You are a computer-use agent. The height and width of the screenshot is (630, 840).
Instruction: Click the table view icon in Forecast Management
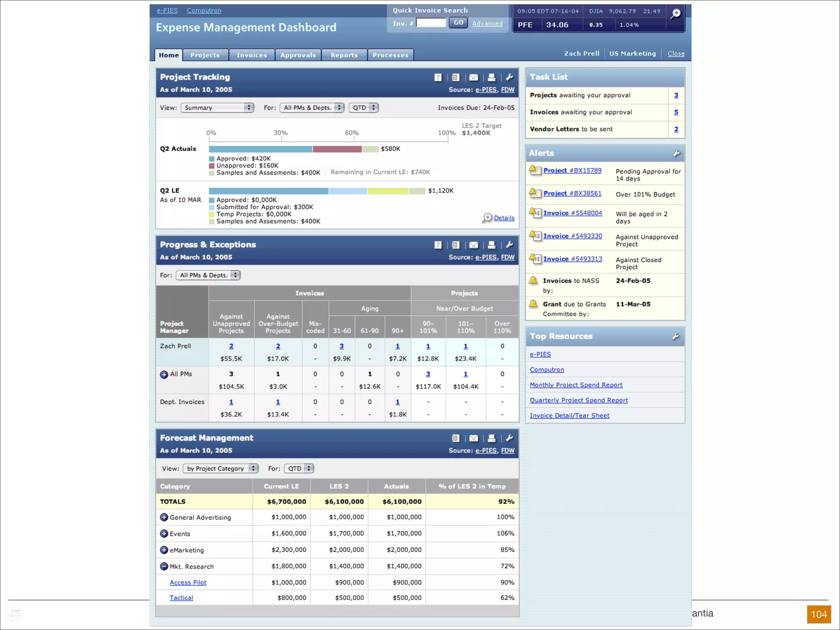coord(455,438)
